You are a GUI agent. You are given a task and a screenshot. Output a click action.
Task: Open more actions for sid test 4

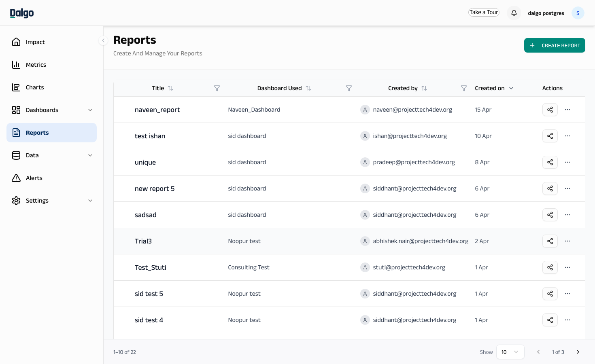point(567,320)
